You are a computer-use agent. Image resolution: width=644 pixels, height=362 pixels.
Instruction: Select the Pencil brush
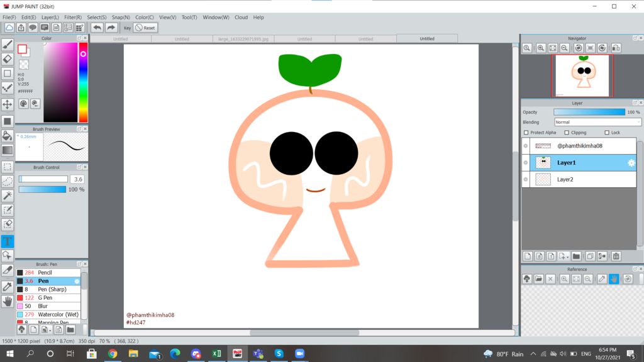(48, 273)
